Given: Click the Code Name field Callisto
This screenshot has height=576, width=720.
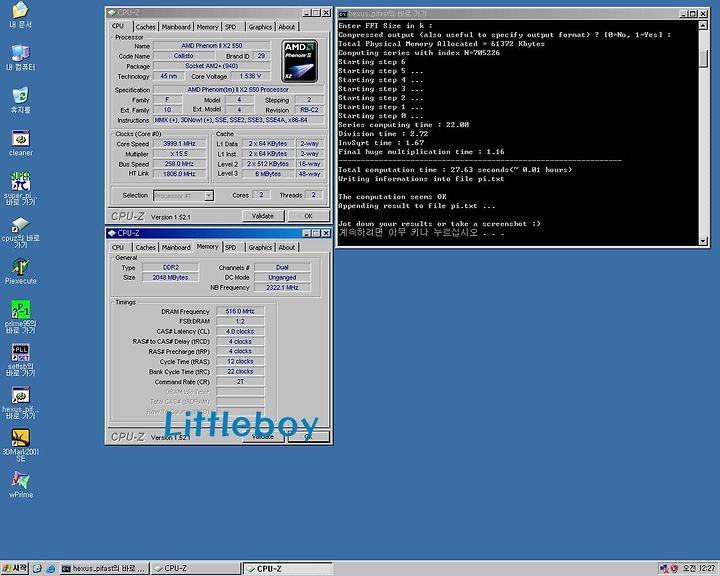Looking at the screenshot, I should pyautogui.click(x=184, y=56).
